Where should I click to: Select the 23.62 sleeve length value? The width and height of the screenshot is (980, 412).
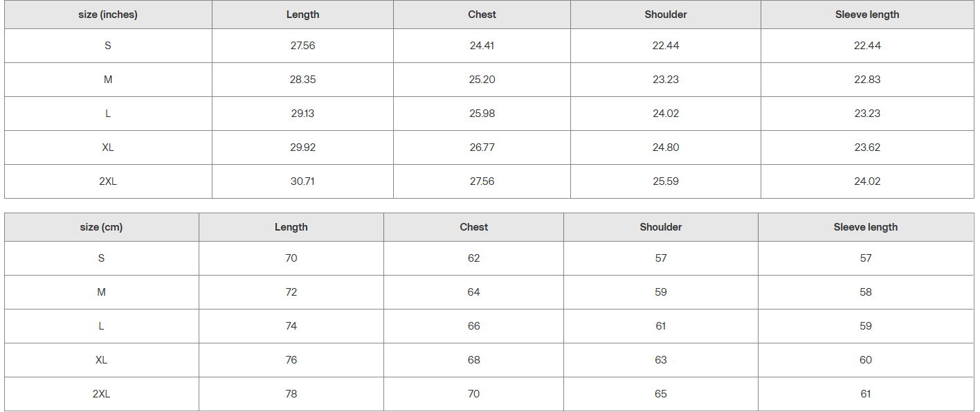pyautogui.click(x=867, y=147)
